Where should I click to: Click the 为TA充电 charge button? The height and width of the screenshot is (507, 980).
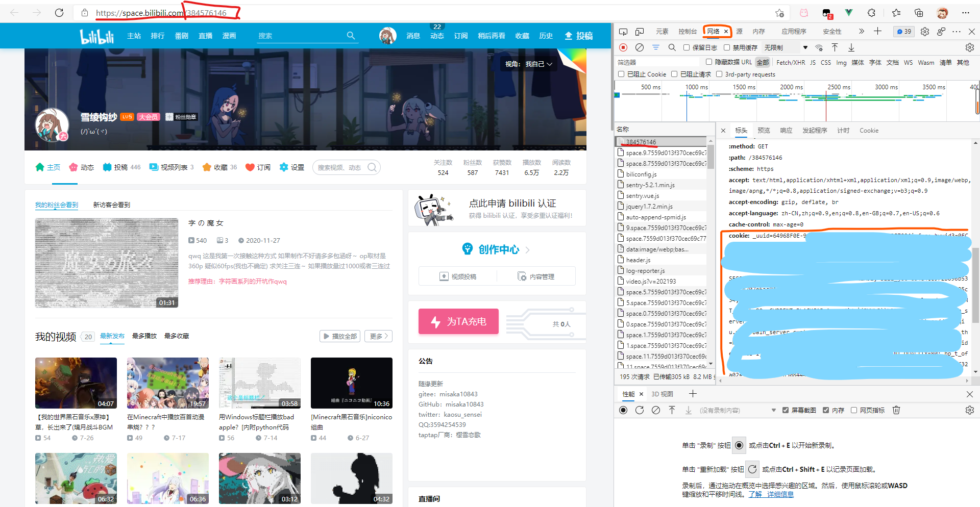pyautogui.click(x=458, y=321)
